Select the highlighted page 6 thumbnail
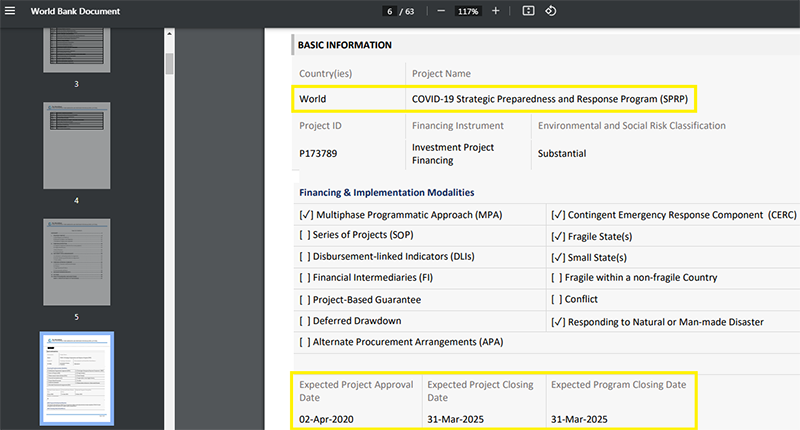 point(76,380)
